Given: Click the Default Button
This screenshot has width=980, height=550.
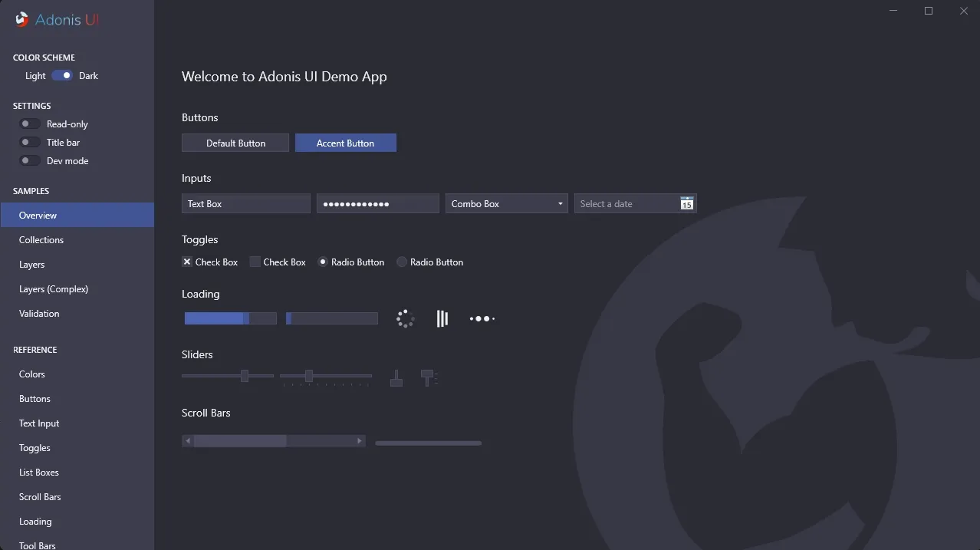Looking at the screenshot, I should (x=235, y=143).
